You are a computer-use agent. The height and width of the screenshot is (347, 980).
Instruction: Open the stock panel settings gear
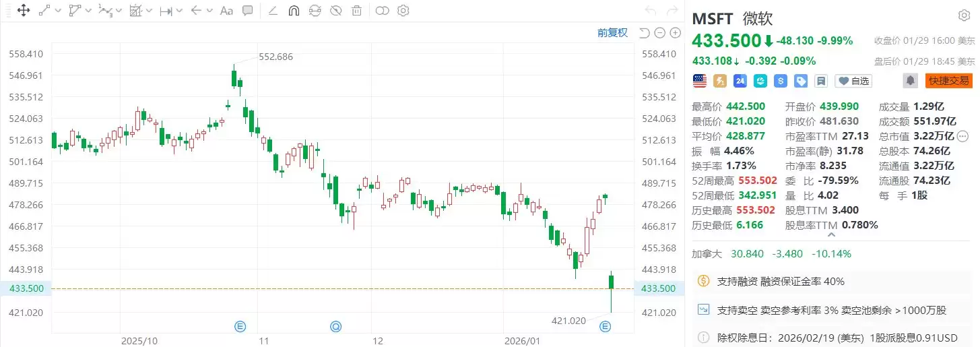click(964, 15)
